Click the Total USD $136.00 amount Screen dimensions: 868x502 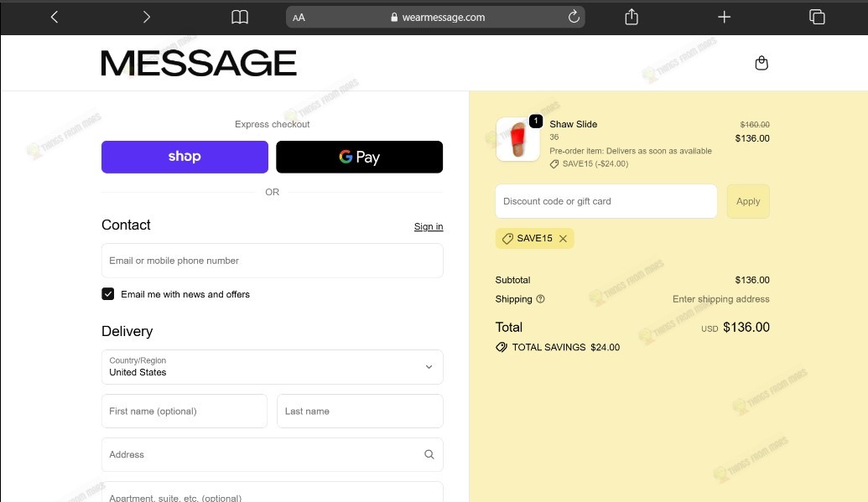pos(746,327)
